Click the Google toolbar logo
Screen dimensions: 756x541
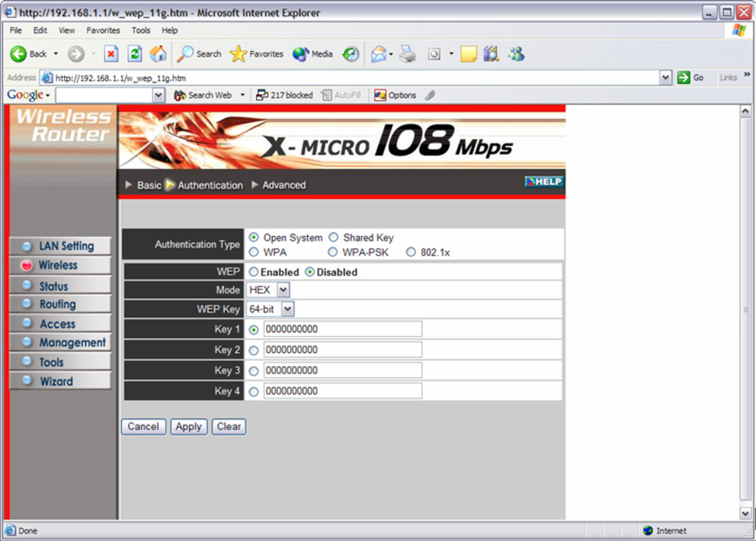point(25,95)
